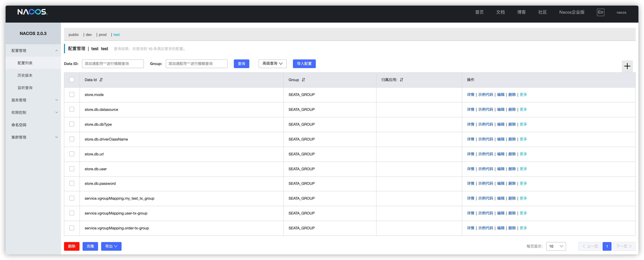Open 社区 in top navigation
Screen dimensions: 644x260
542,12
